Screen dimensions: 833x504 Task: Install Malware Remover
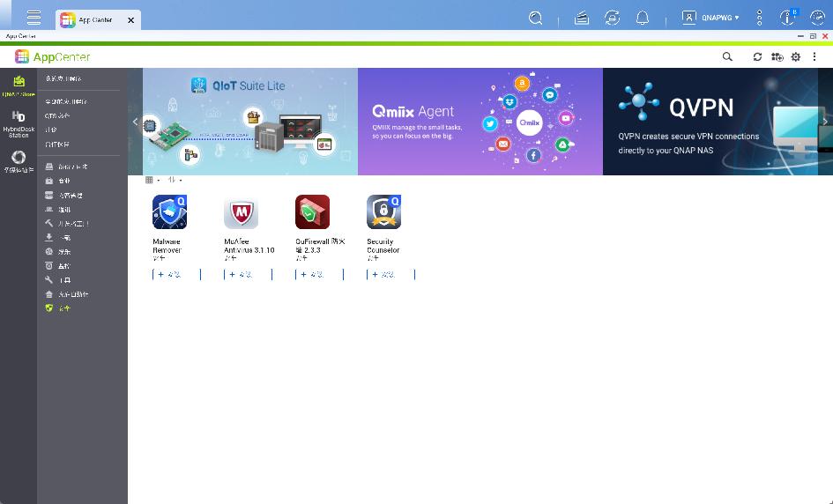(176, 275)
